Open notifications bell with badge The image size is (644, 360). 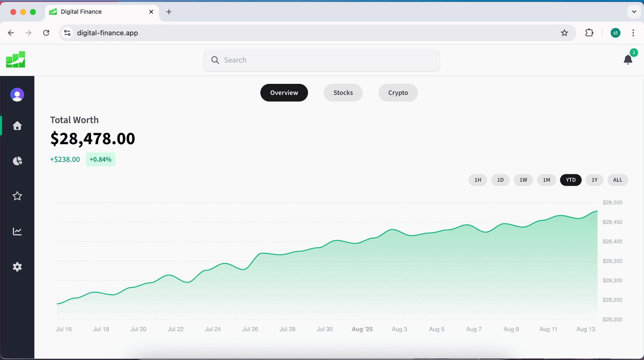click(x=628, y=60)
